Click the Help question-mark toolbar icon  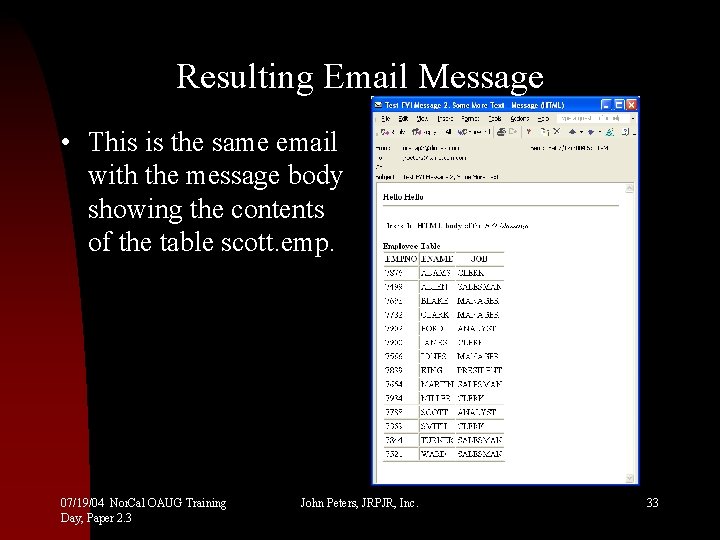(625, 132)
